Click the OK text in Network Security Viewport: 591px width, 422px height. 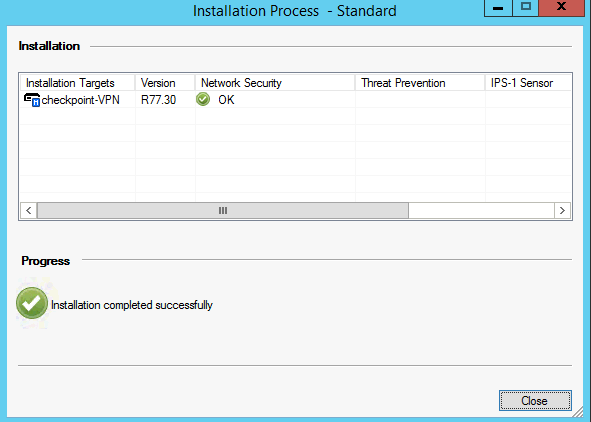(226, 100)
